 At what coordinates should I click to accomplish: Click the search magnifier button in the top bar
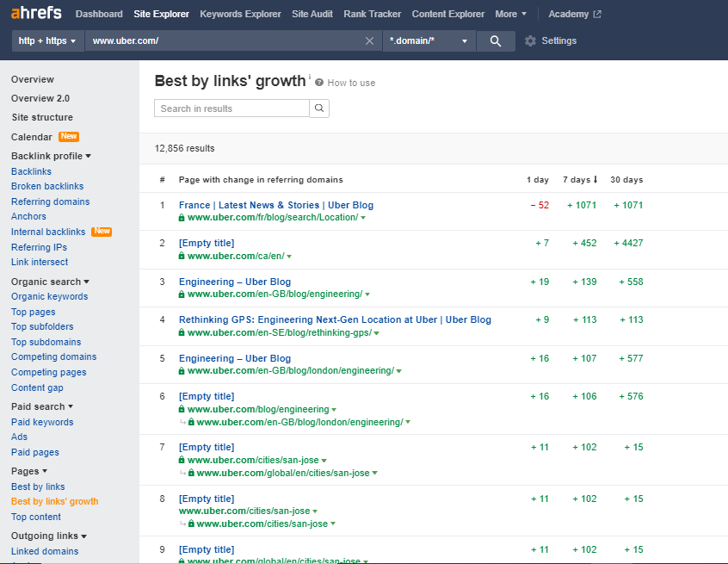[496, 40]
